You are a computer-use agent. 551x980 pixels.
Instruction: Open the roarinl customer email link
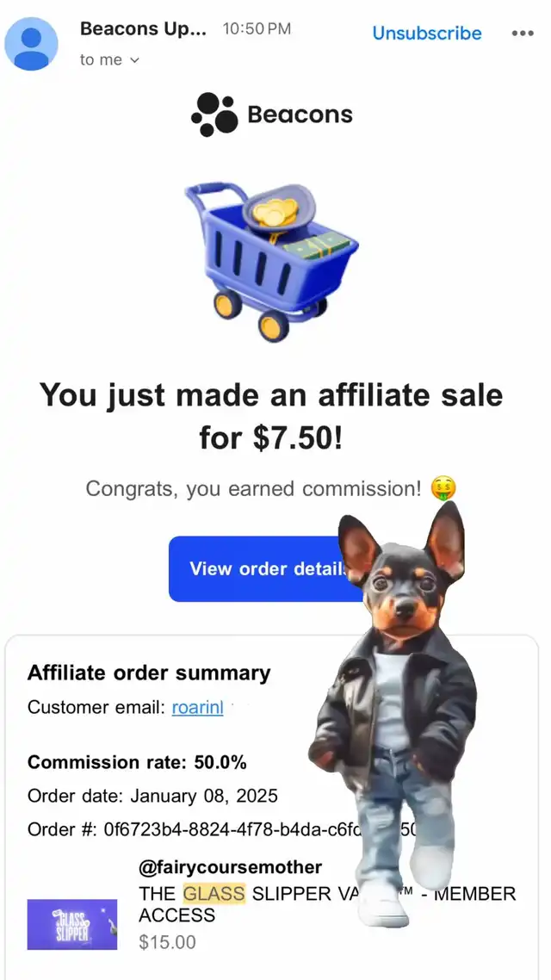(x=197, y=708)
